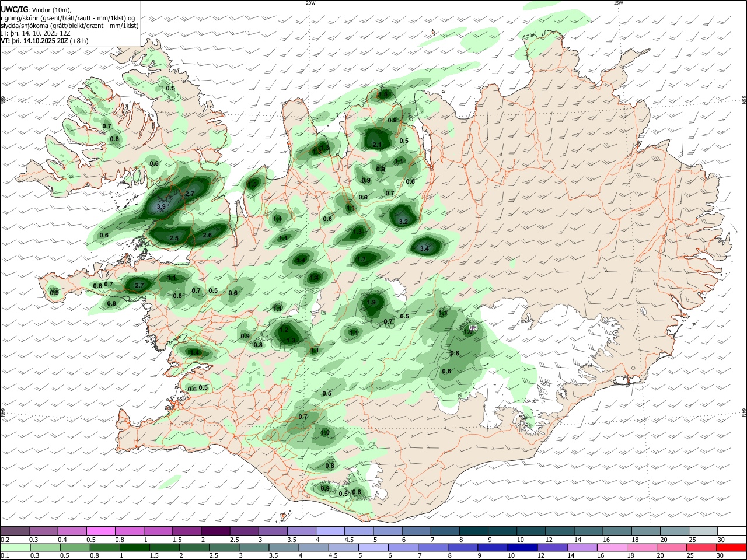Screen dimensions: 747x560
Task: Click the 1.2 precipitation value on the map
Action: (x=284, y=330)
